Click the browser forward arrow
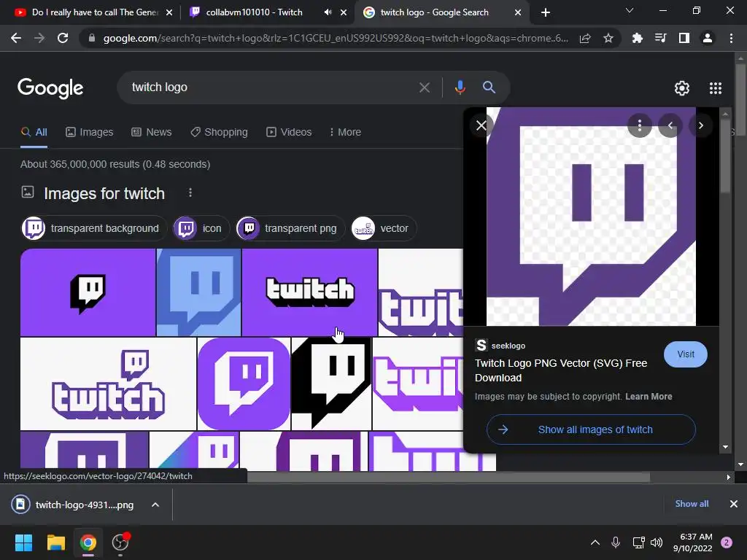 (39, 38)
